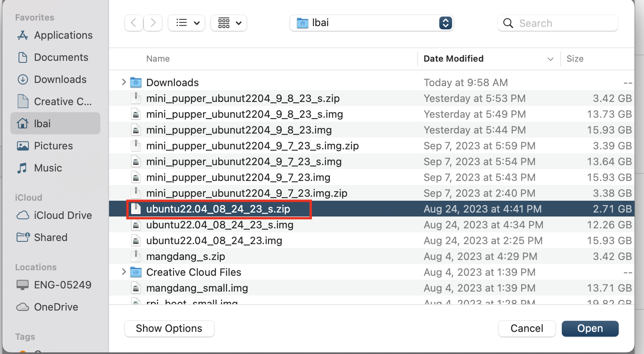Expand the Downloads folder disclosure triangle
Screen dimensions: 644x354
pyautogui.click(x=124, y=82)
